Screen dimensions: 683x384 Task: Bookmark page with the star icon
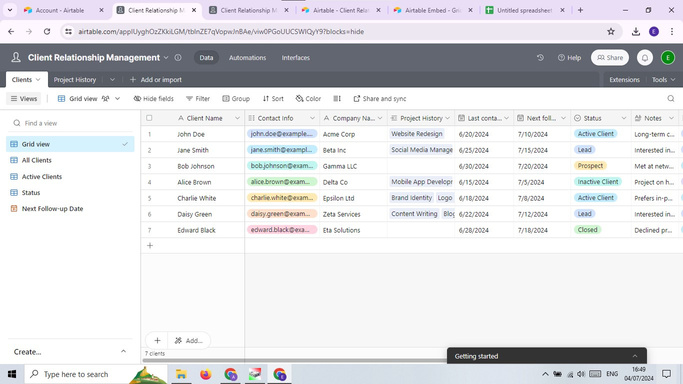pyautogui.click(x=611, y=31)
